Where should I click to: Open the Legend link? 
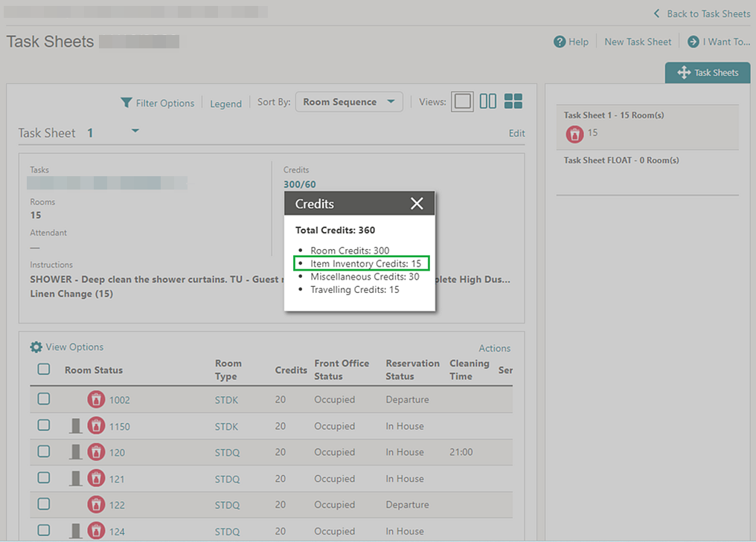(x=225, y=103)
